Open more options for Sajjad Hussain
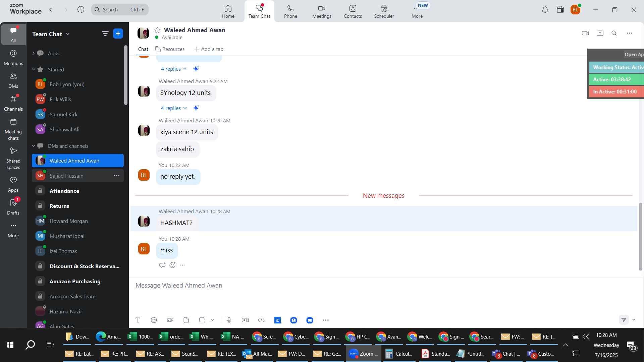This screenshot has width=644, height=362. pos(116,176)
